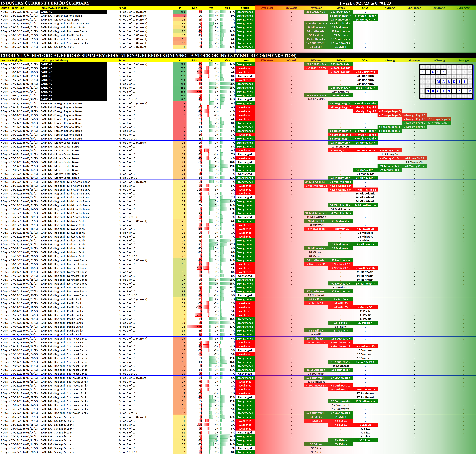Click the red '<-Money Ctr 24' cell under 3Stronger

tap(414, 158)
